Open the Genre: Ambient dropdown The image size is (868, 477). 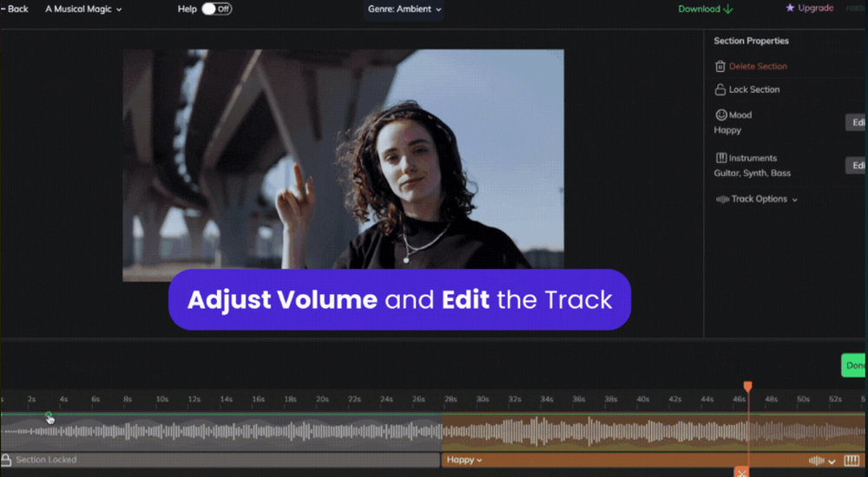(404, 10)
